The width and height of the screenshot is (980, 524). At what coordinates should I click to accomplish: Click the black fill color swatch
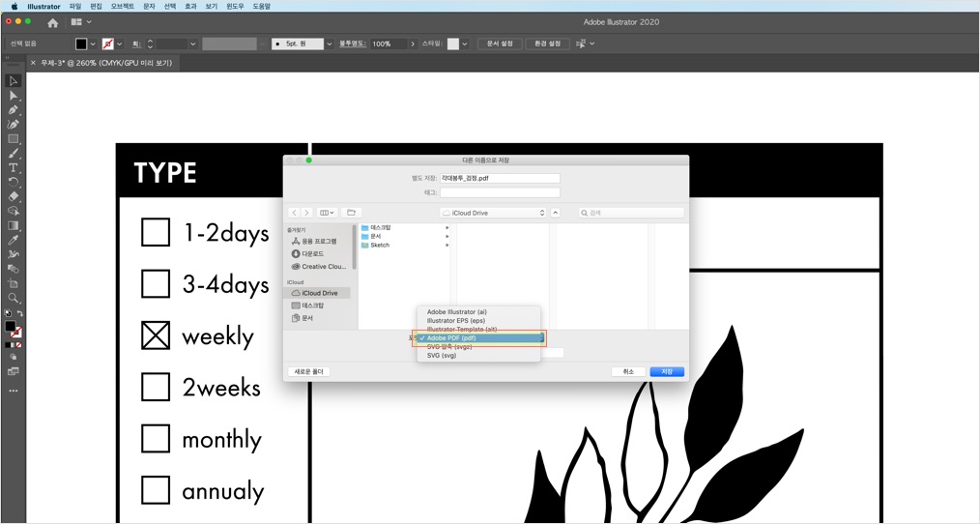(x=81, y=44)
